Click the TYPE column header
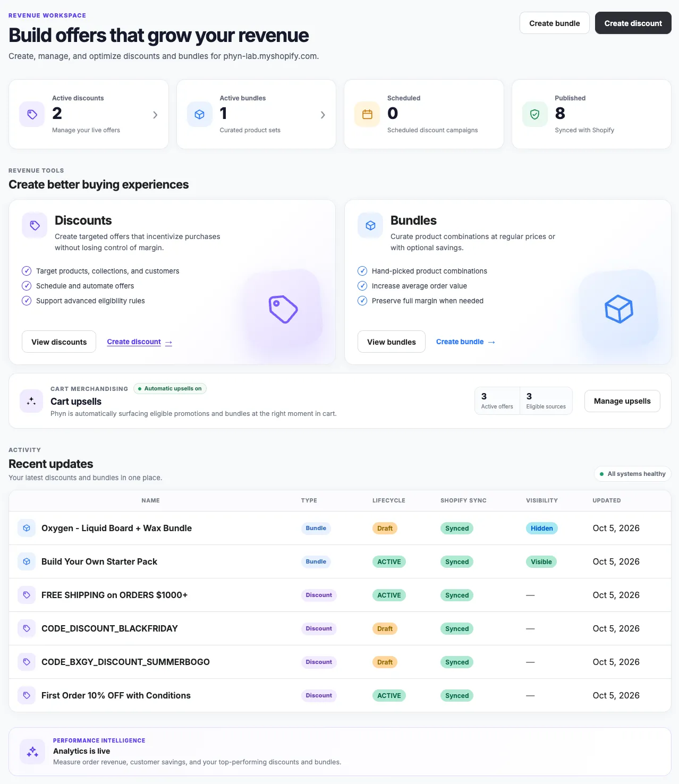The image size is (679, 784). point(309,500)
